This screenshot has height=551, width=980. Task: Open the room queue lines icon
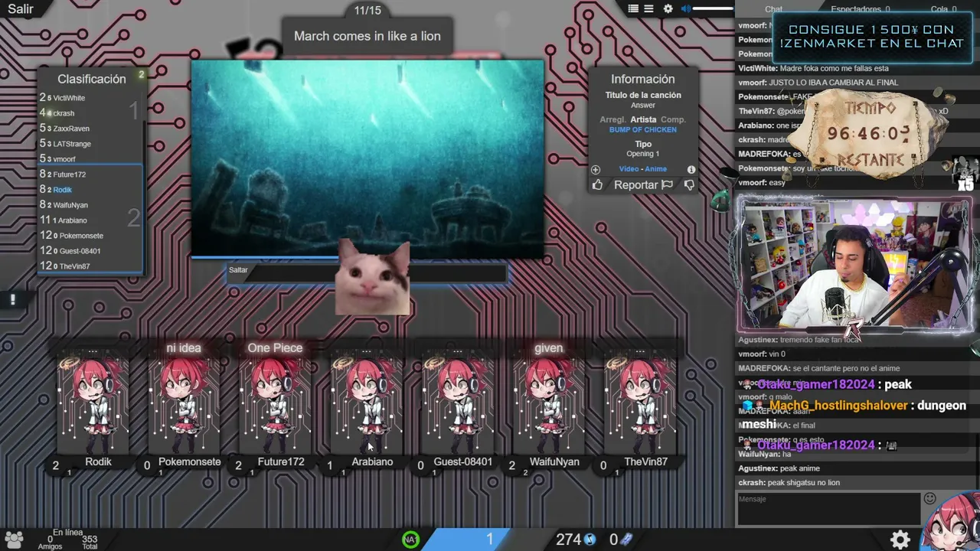click(648, 8)
